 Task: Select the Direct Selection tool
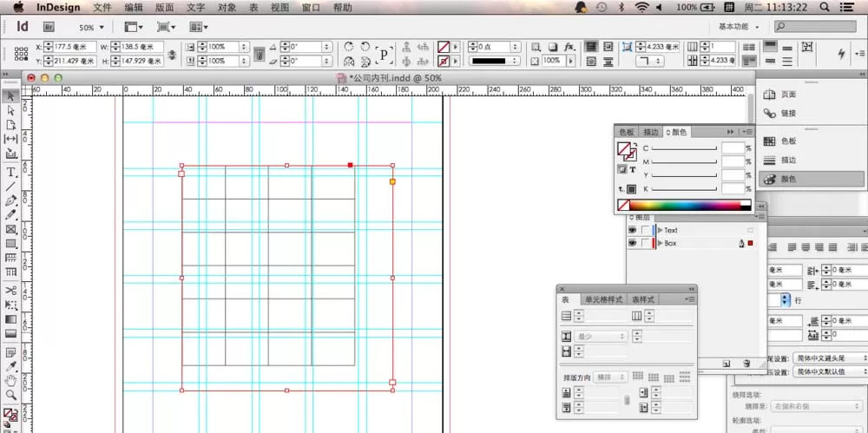10,111
